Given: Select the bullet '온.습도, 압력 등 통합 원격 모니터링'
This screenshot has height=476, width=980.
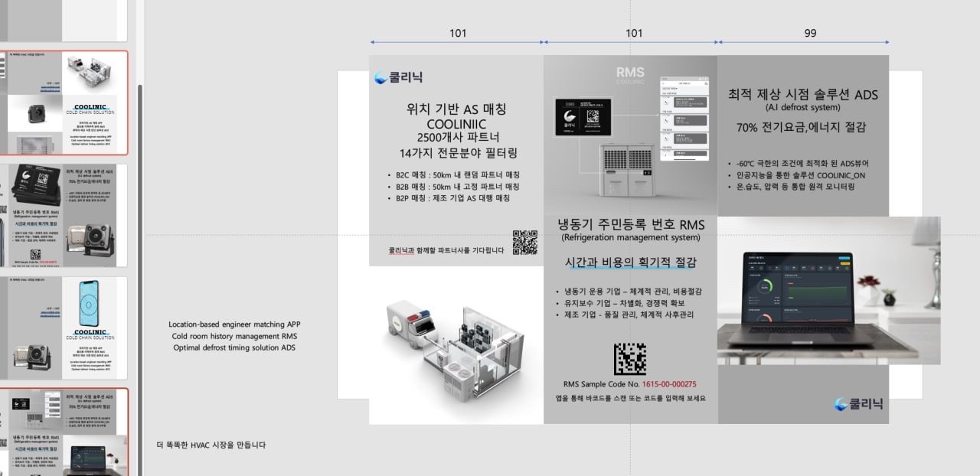Looking at the screenshot, I should click(791, 187).
